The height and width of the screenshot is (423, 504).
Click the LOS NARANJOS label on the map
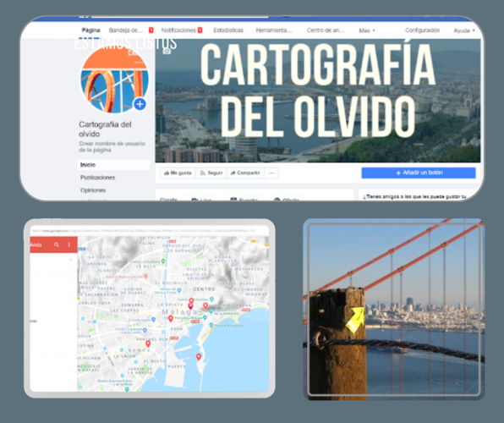[x=182, y=250]
